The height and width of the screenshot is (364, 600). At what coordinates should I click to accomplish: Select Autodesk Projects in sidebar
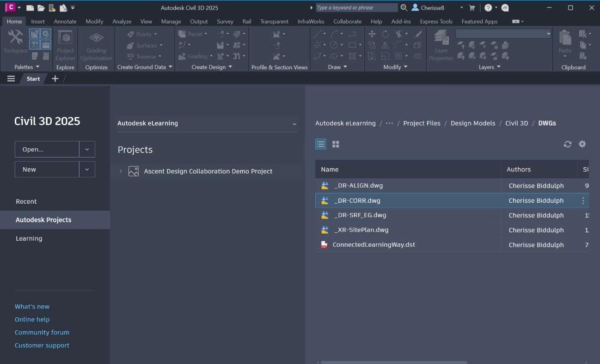[55, 220]
